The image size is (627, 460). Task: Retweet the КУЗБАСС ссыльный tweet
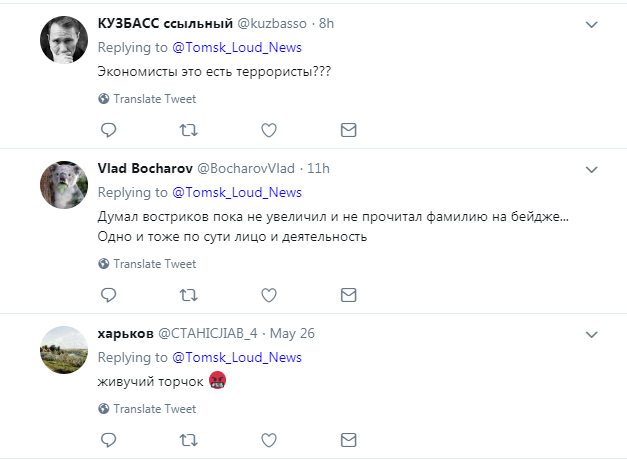pos(187,130)
